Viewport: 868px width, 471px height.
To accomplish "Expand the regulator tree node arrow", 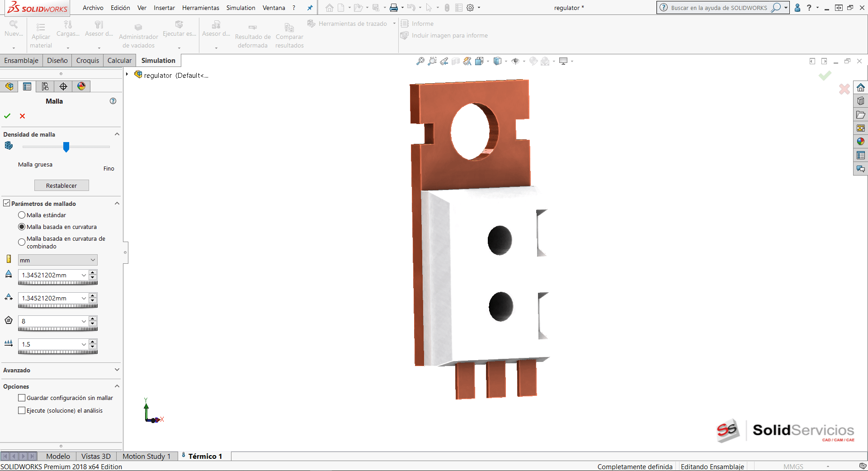I will pos(127,75).
